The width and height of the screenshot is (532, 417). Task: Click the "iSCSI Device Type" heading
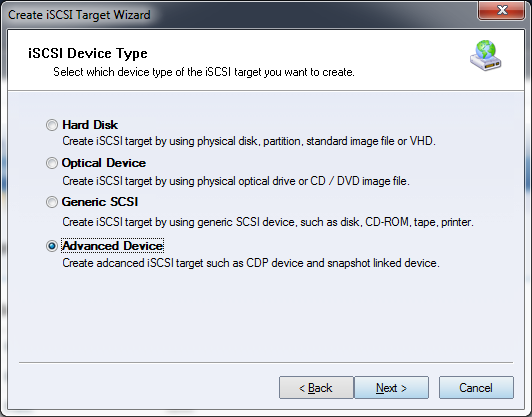point(88,53)
